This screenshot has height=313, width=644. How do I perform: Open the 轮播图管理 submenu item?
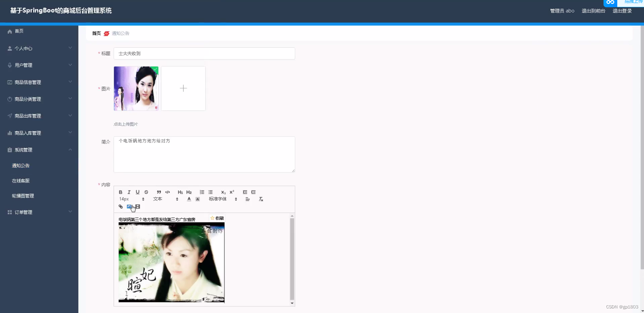click(39, 196)
